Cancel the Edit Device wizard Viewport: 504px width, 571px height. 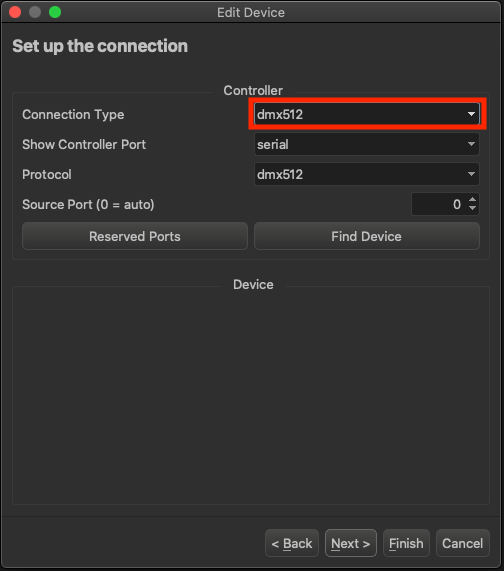click(x=462, y=543)
